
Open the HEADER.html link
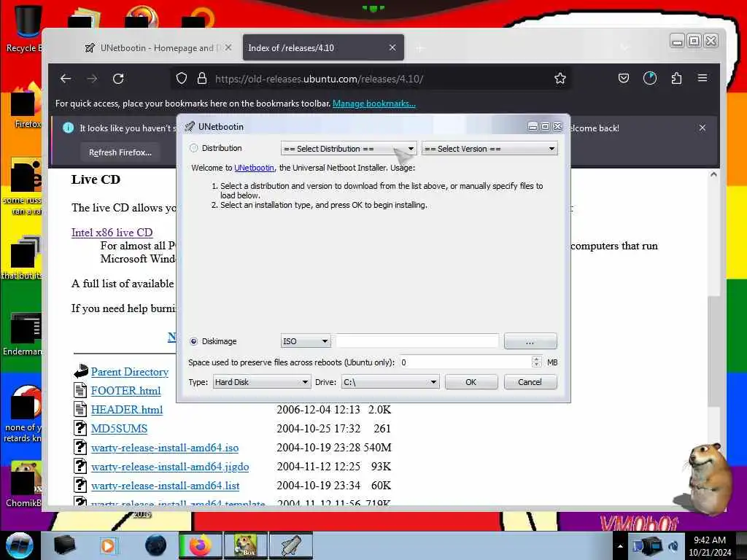click(x=127, y=410)
